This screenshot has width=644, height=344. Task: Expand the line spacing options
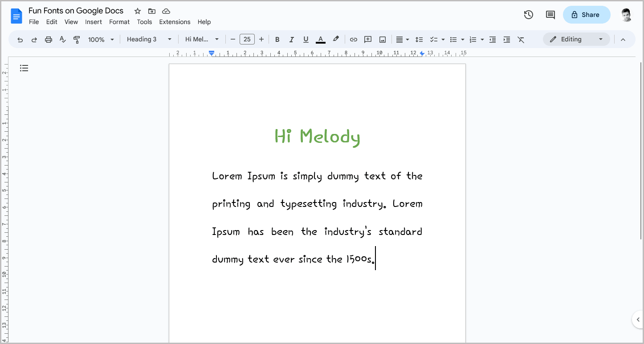419,39
